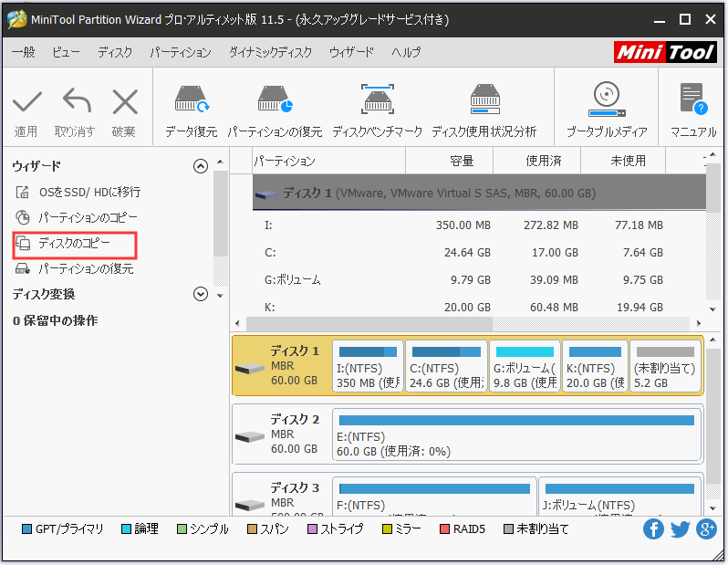Click the 取り消す (Undo) arrow icon
728x565 pixels.
(x=77, y=100)
